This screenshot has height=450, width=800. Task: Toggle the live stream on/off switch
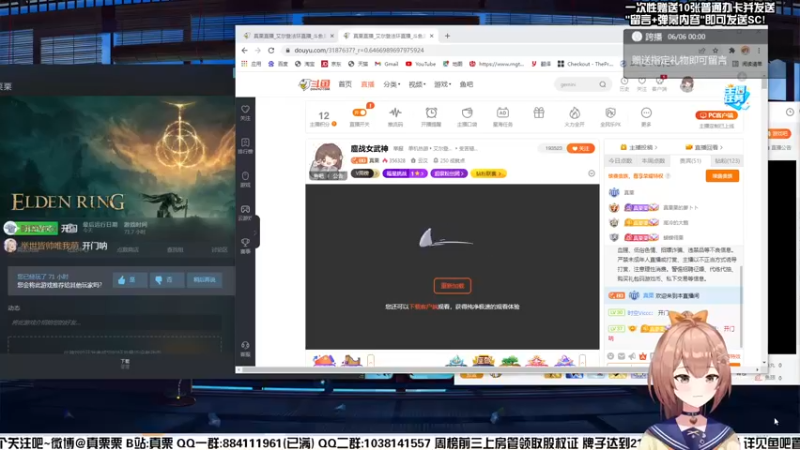(x=359, y=112)
